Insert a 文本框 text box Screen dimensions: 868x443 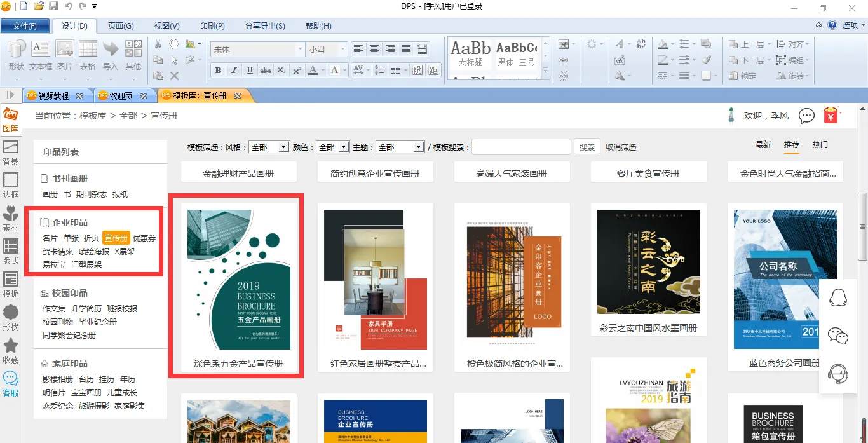(41, 55)
